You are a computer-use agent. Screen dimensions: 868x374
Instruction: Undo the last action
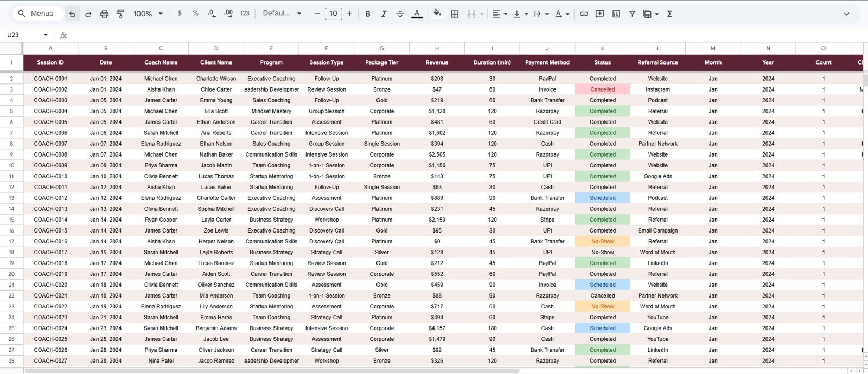72,14
